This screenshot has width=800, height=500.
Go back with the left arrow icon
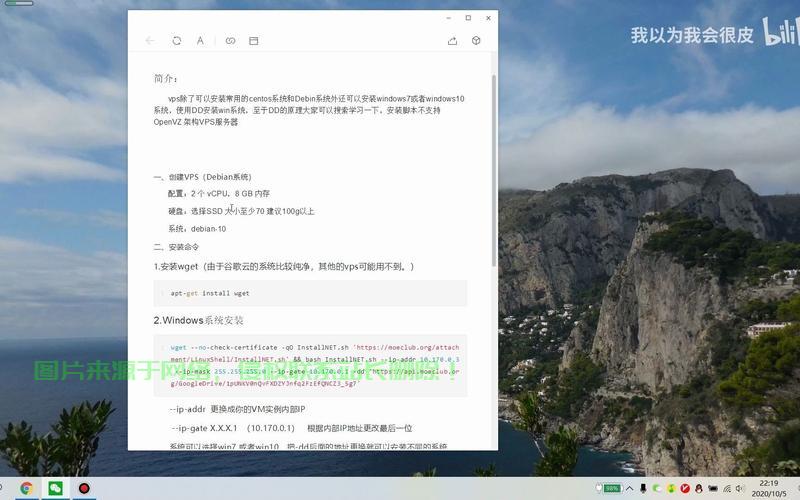click(x=149, y=41)
